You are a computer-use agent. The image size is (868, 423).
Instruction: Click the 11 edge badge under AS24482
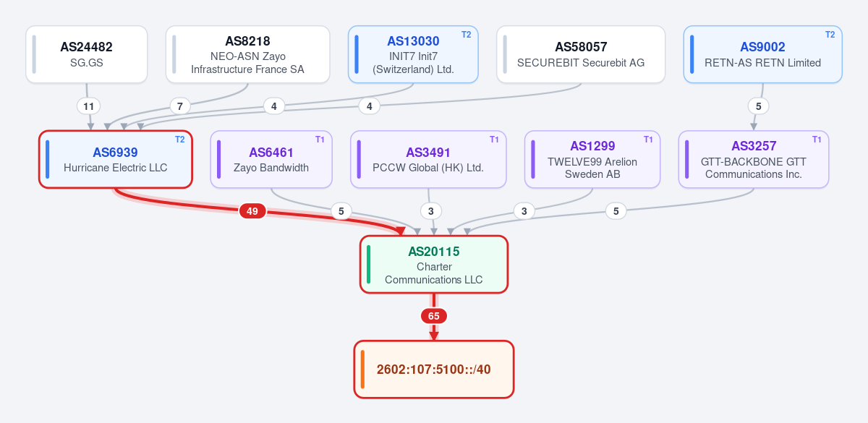point(89,106)
